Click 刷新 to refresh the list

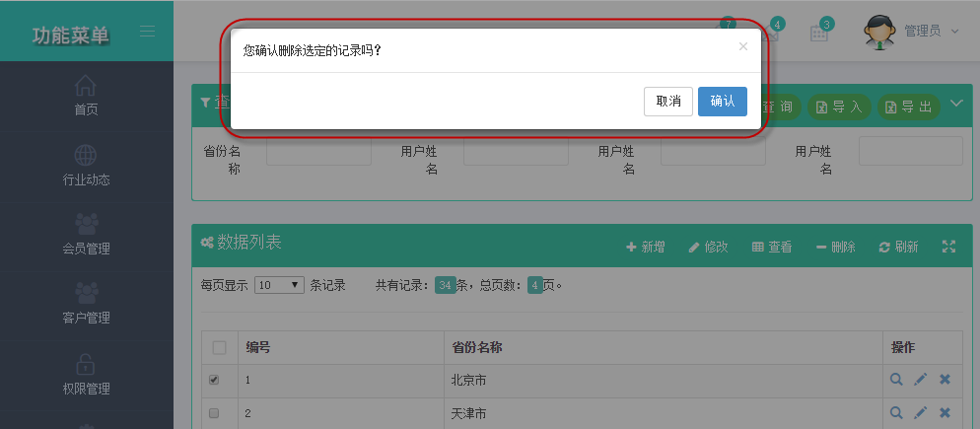coord(898,247)
